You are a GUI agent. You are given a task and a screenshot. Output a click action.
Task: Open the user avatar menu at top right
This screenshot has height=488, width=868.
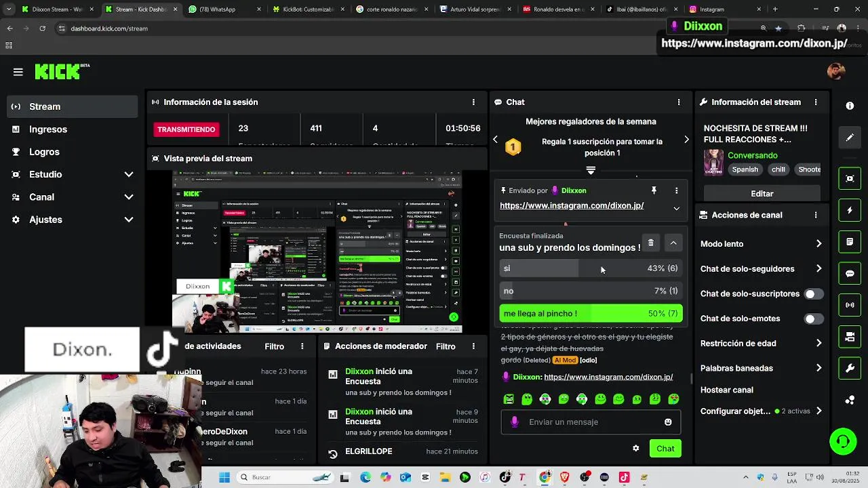tap(836, 71)
